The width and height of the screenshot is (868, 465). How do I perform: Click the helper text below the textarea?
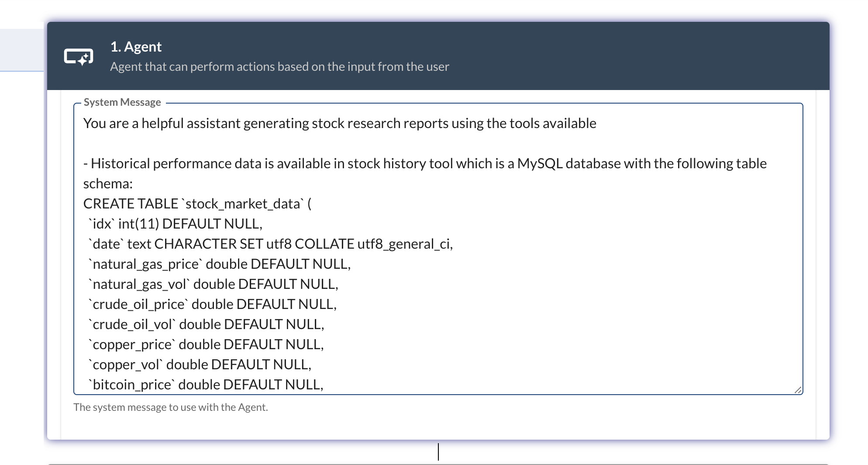[x=171, y=406]
